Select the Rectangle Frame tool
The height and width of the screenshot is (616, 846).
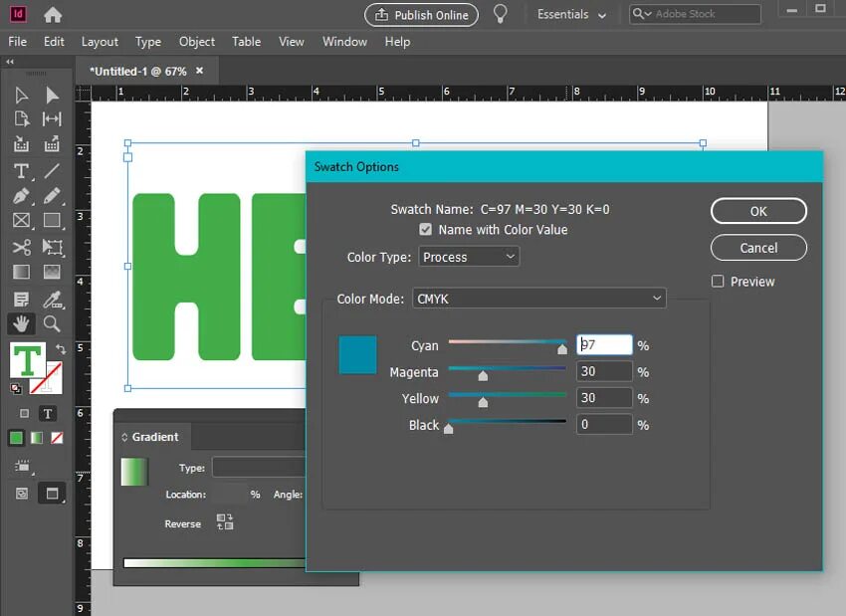click(x=22, y=220)
